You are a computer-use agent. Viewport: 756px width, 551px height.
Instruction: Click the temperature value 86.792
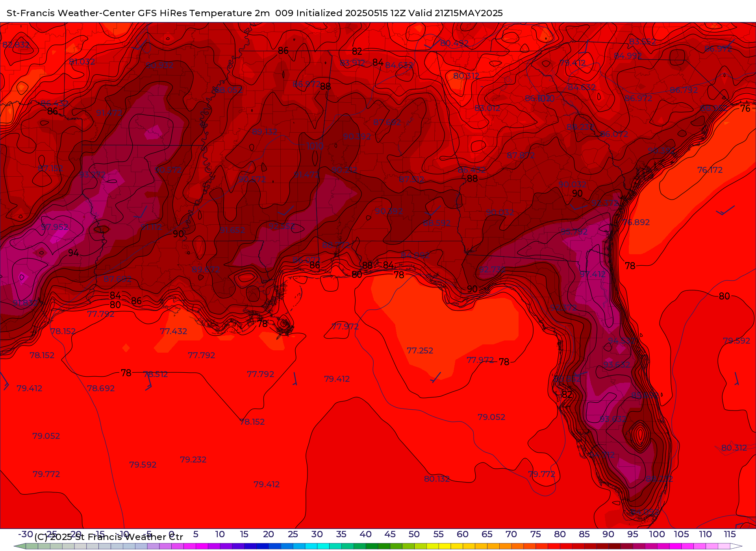[x=684, y=90]
